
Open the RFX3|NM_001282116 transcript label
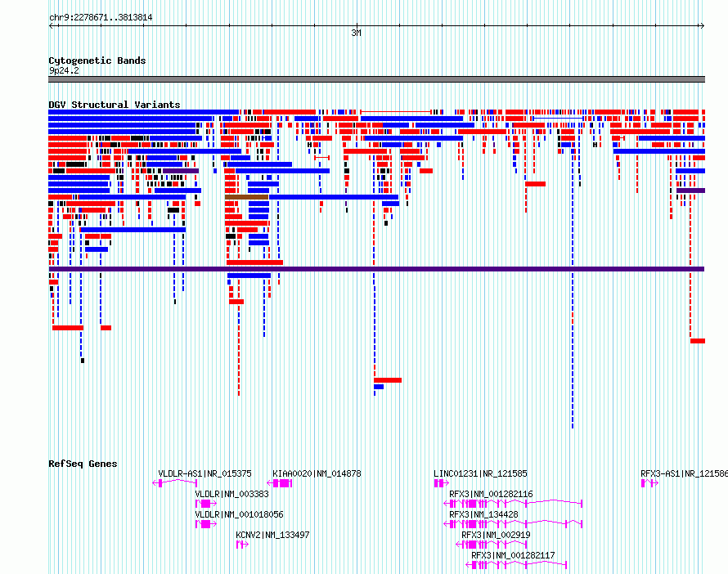click(x=491, y=494)
